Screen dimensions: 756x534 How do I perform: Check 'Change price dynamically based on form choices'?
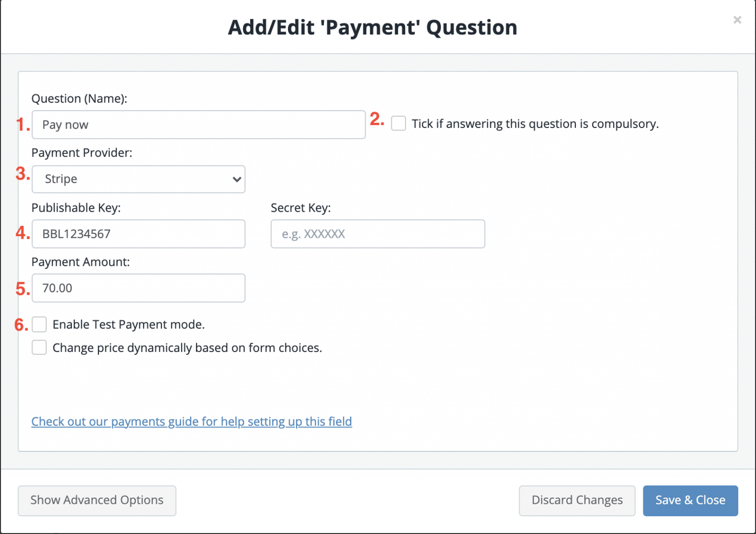(x=39, y=347)
